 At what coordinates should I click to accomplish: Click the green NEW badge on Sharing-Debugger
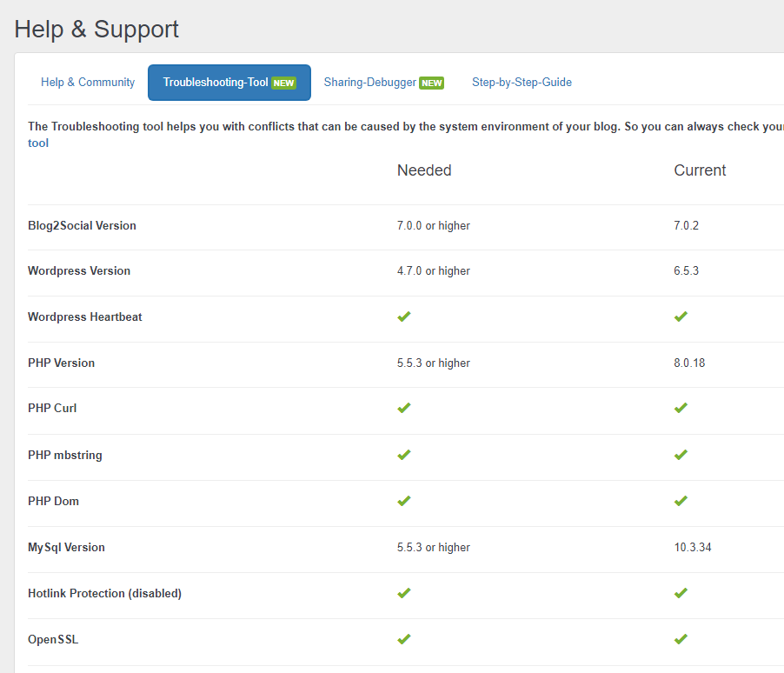pos(431,83)
